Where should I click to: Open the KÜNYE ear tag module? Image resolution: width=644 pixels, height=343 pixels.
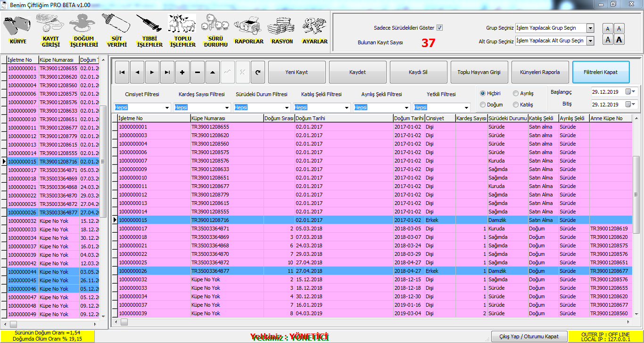(18, 30)
